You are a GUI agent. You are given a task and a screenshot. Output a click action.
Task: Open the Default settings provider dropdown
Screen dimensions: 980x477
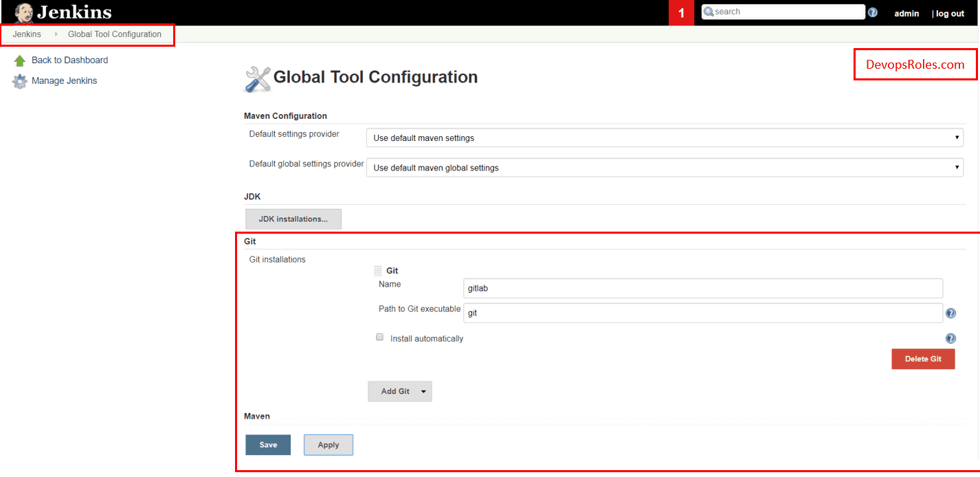click(x=664, y=137)
